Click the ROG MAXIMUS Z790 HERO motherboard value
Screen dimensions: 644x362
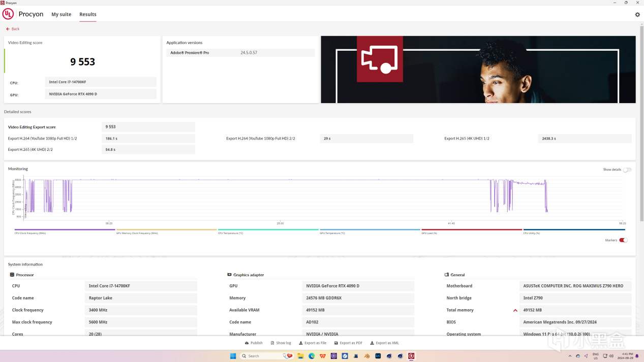click(575, 286)
